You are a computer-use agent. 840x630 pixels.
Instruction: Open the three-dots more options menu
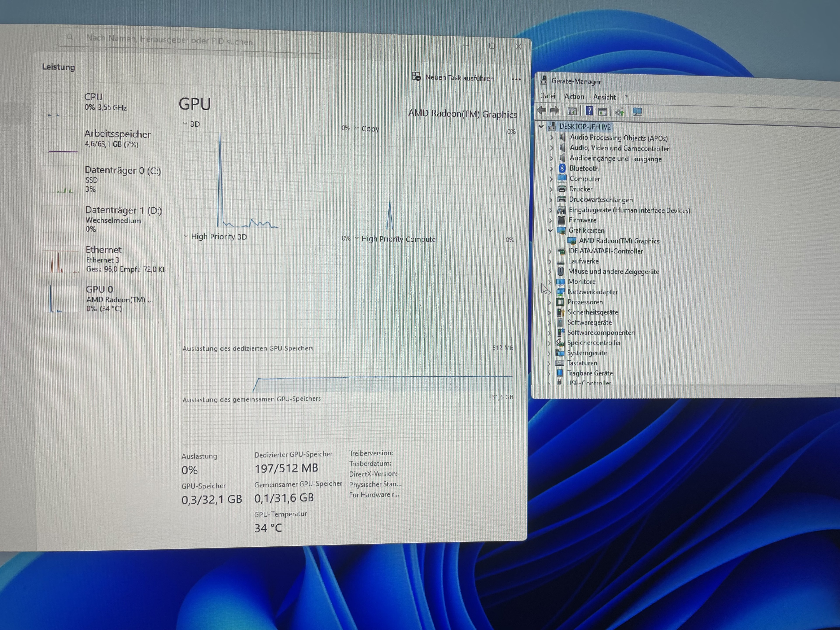point(516,79)
